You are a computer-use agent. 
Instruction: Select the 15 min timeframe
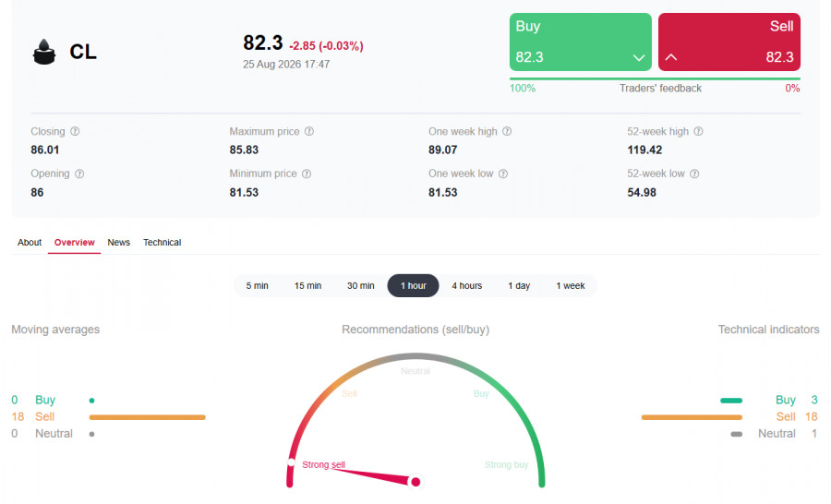pos(307,285)
